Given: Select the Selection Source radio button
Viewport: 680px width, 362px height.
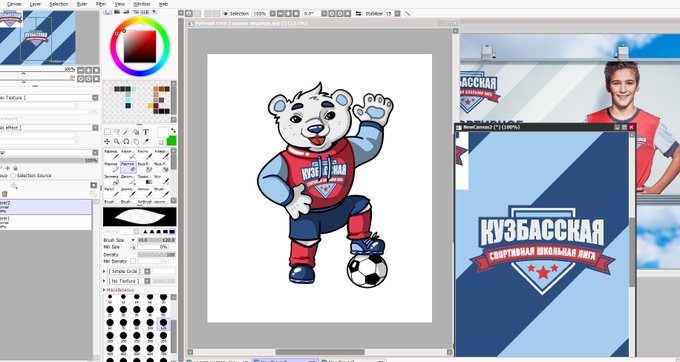Looking at the screenshot, I should pos(13,176).
